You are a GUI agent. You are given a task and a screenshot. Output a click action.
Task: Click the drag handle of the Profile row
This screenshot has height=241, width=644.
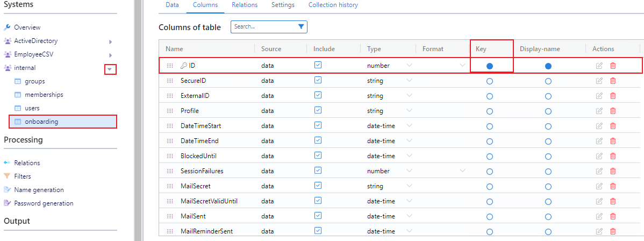point(170,111)
